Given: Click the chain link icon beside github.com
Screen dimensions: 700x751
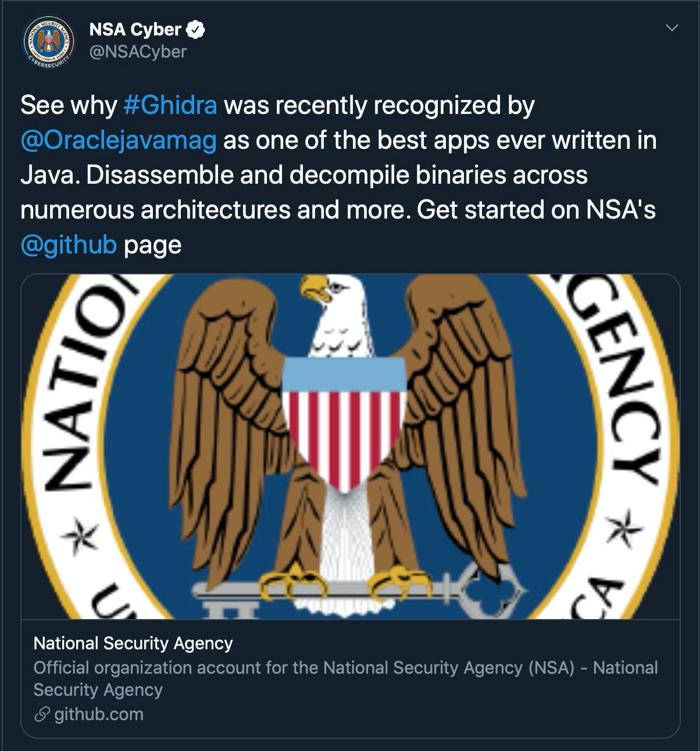Looking at the screenshot, I should coord(41,715).
